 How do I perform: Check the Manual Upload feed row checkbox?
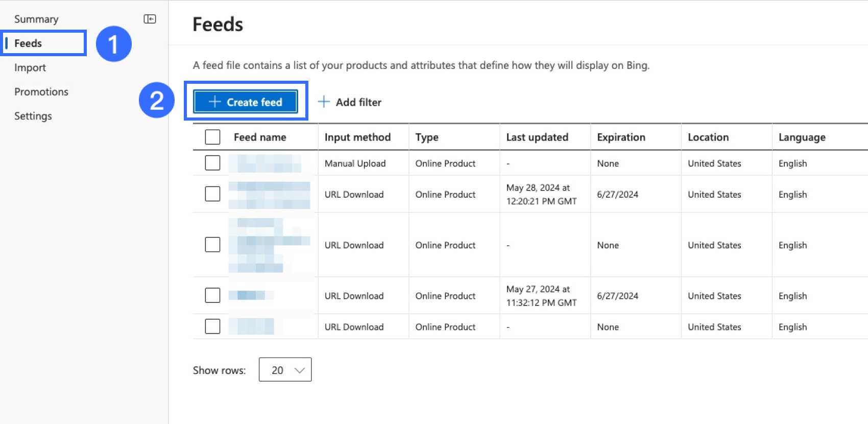pyautogui.click(x=212, y=163)
